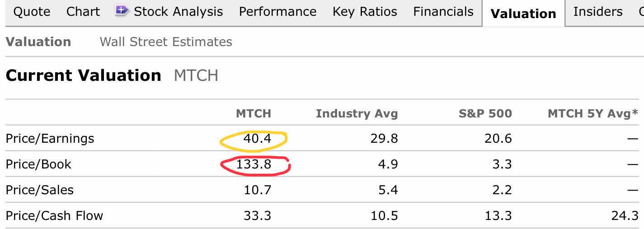
Task: Open the Stock Analysis tab label
Action: coord(179,12)
